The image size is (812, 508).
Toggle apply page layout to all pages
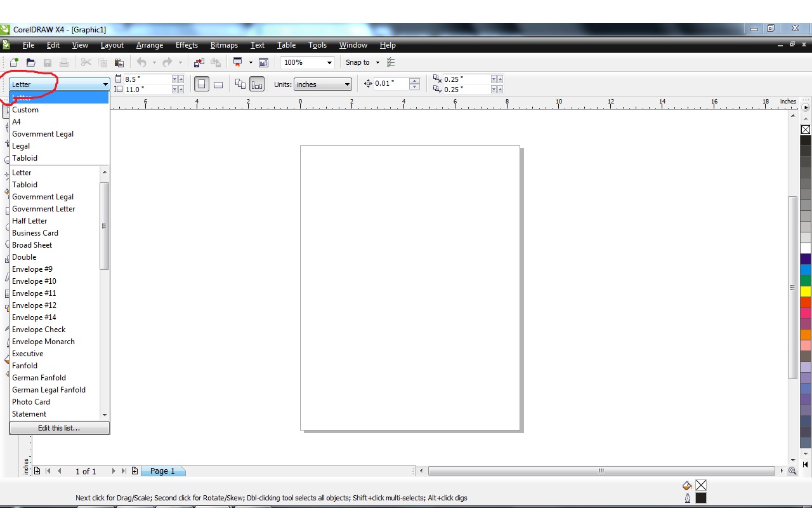click(x=240, y=84)
